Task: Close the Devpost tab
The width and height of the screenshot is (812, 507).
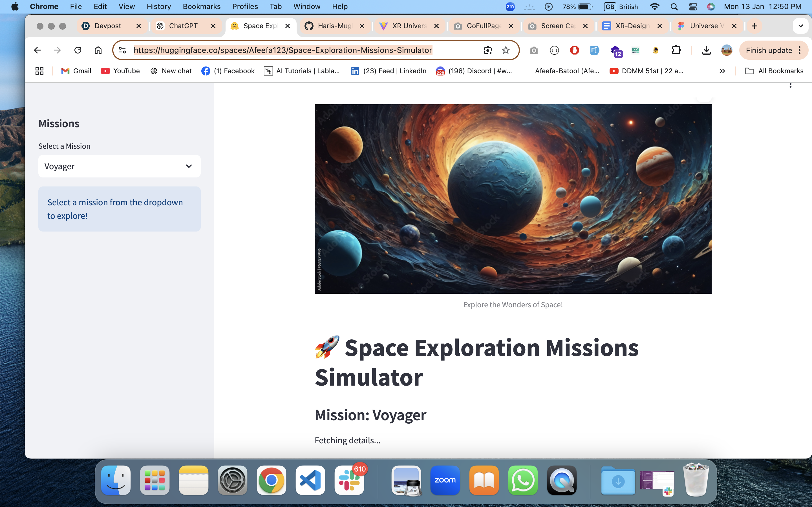Action: [139, 26]
